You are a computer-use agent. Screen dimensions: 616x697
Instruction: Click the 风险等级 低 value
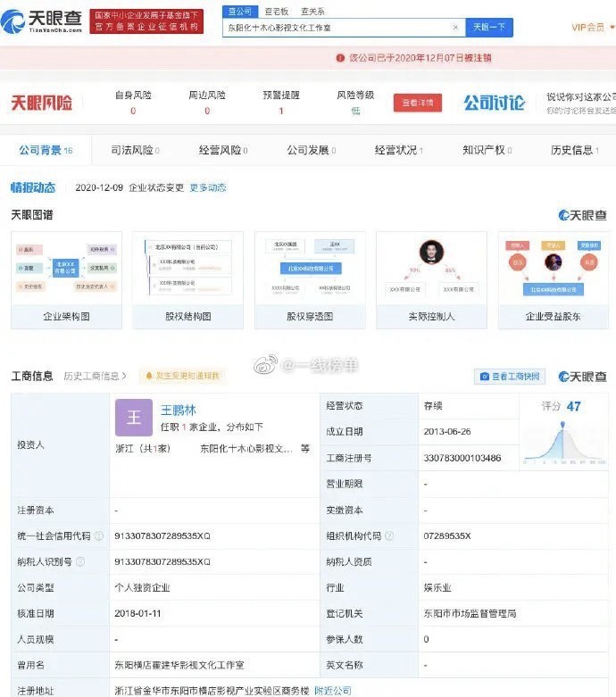click(x=355, y=111)
